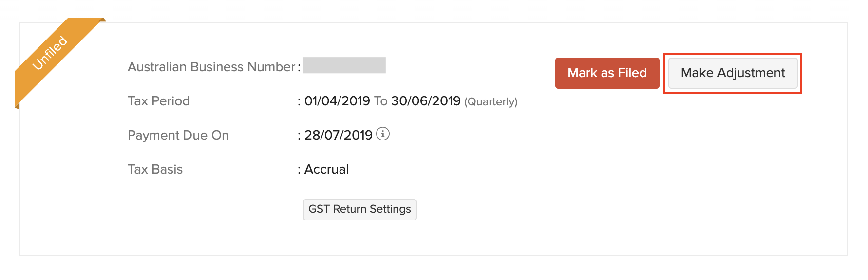
Task: Click the colon before the Accrual value
Action: coord(299,170)
